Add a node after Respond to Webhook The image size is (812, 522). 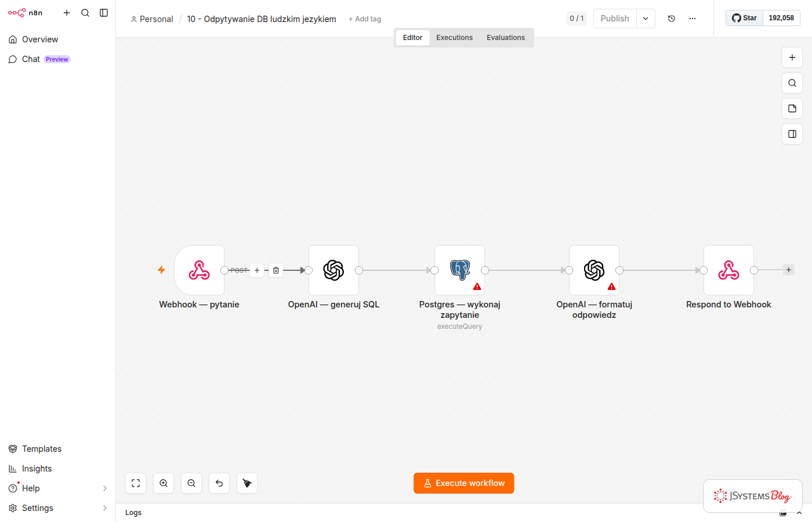point(788,270)
